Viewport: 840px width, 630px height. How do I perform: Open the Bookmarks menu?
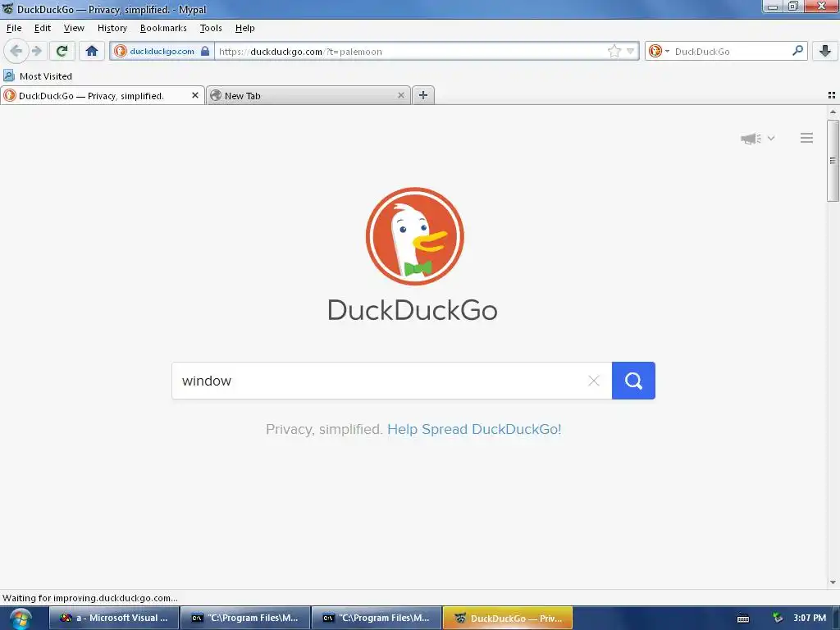(163, 28)
